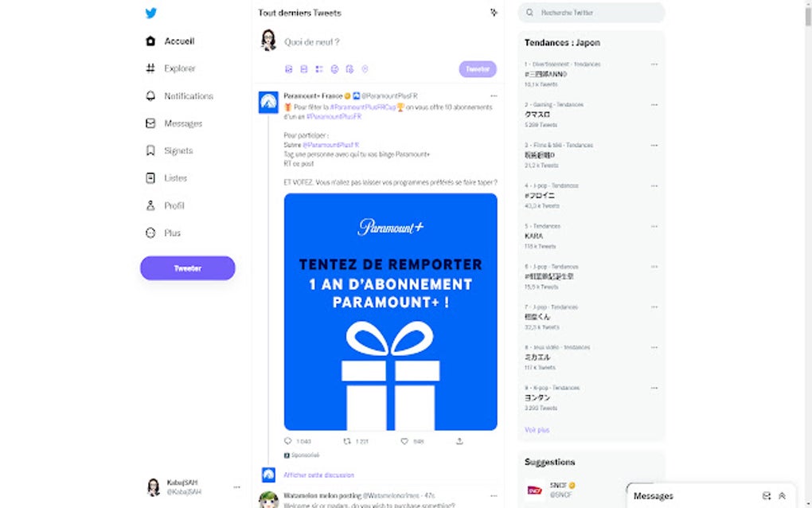The width and height of the screenshot is (812, 508).
Task: Toggle the latest tweets sparkle icon
Action: [x=494, y=13]
